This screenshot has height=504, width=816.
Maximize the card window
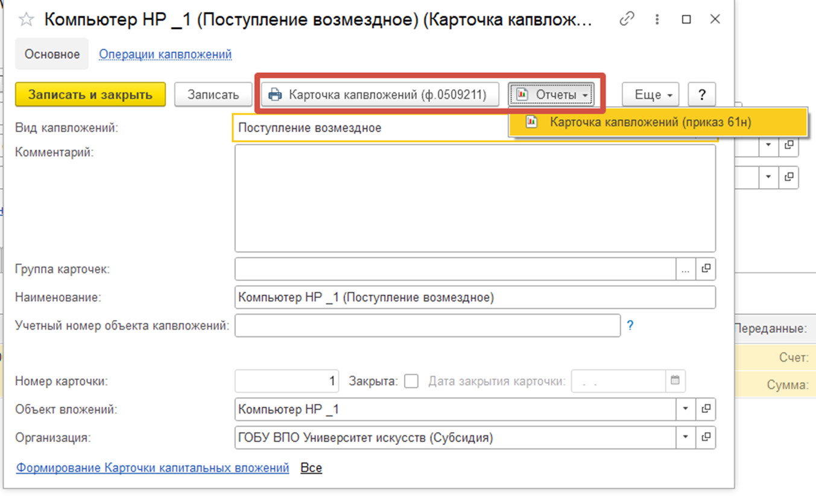coord(686,19)
